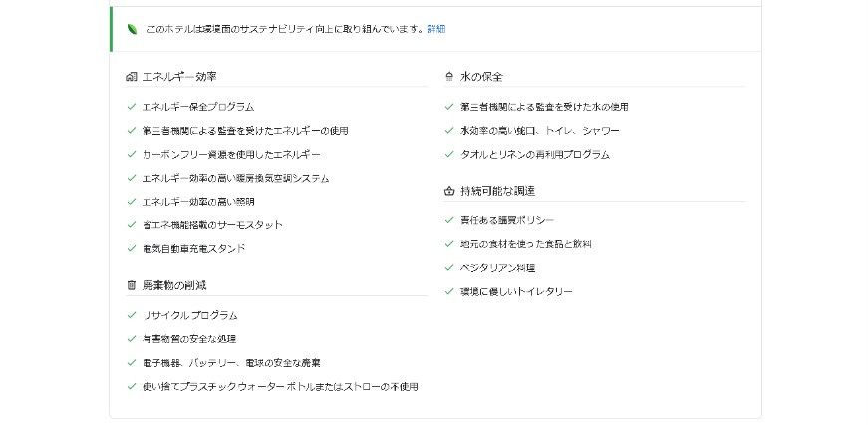Select the エネルギー効率 section heading
Screen dimensions: 868x425
point(179,77)
